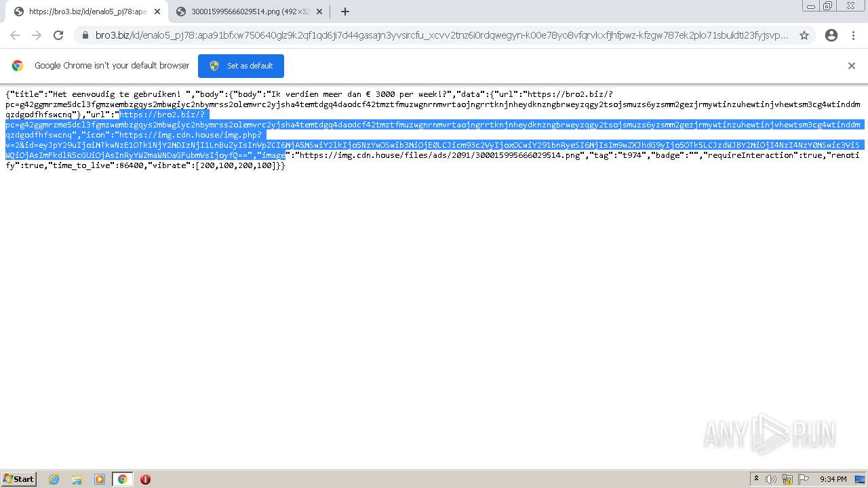Click the img.cdn.house image URL text
Screen dimensions: 868x488
(440, 155)
